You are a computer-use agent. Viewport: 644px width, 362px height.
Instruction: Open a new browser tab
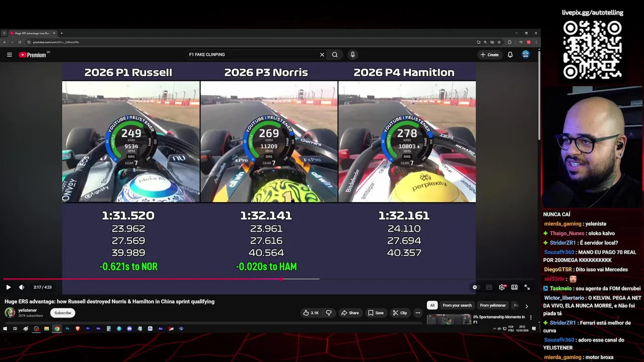click(61, 33)
